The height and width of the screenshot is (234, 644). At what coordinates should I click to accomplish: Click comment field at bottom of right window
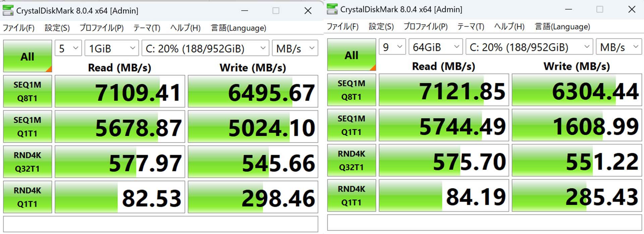pyautogui.click(x=485, y=223)
